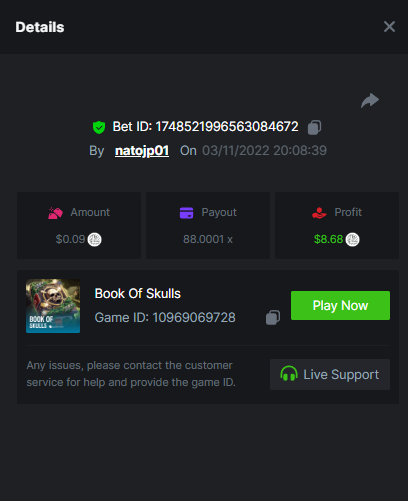Copy the Bet ID number
The height and width of the screenshot is (501, 408).
coord(314,127)
